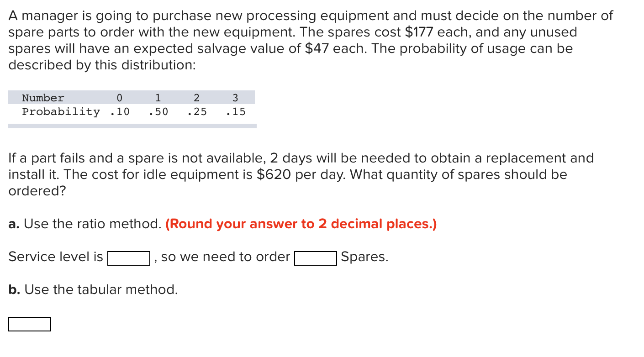Click the column header 3 in the table
644x357 pixels.
point(236,97)
